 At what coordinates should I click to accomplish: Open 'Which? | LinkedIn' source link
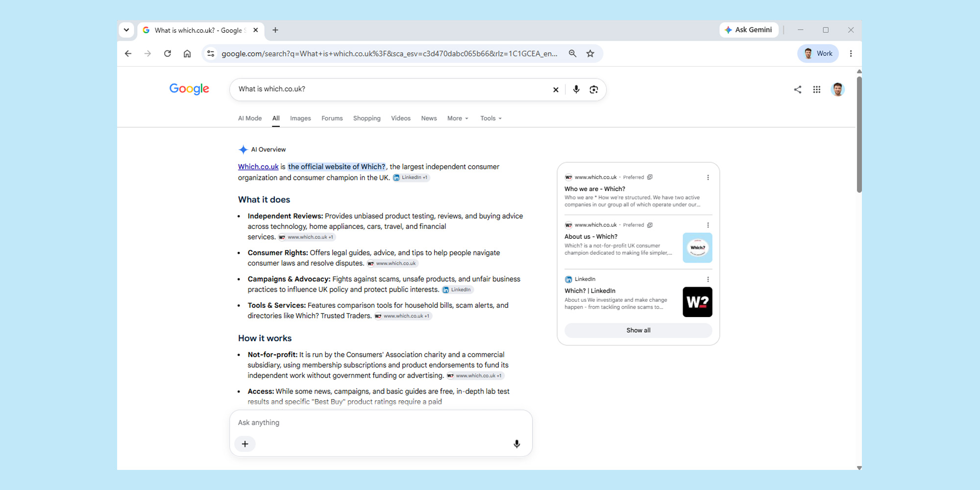click(x=590, y=291)
